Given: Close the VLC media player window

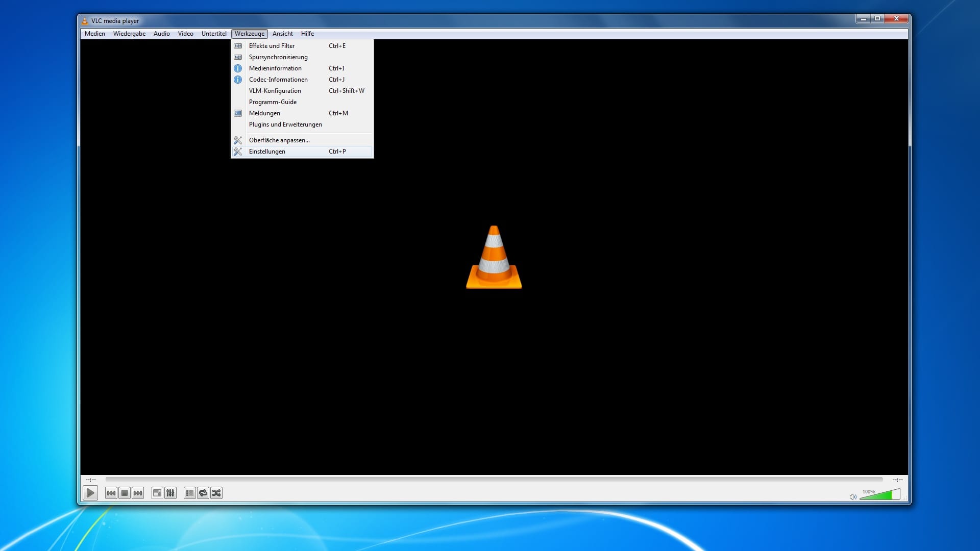Looking at the screenshot, I should pyautogui.click(x=896, y=19).
